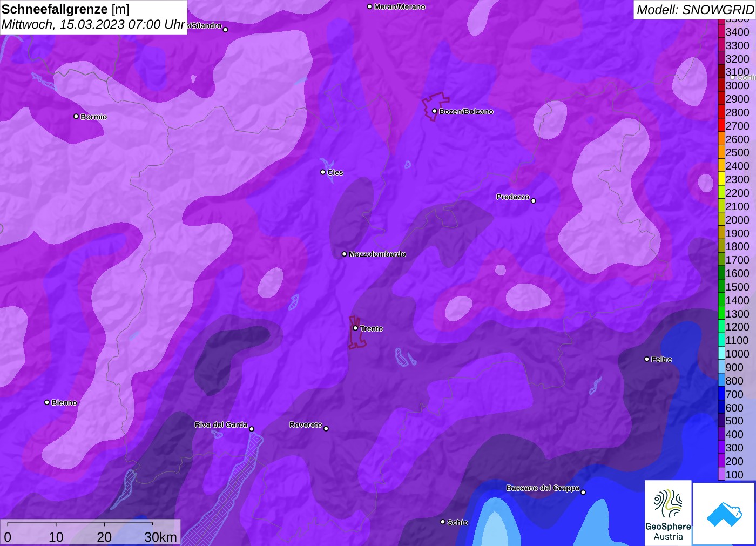The height and width of the screenshot is (546, 756).
Task: Pick the blue 700 legend swatch
Action: click(x=721, y=394)
